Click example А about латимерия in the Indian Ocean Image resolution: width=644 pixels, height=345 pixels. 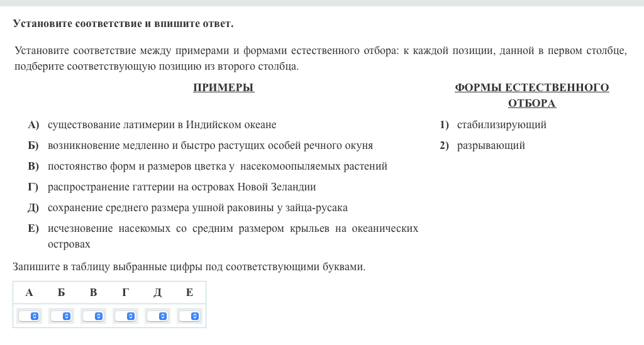coord(162,125)
